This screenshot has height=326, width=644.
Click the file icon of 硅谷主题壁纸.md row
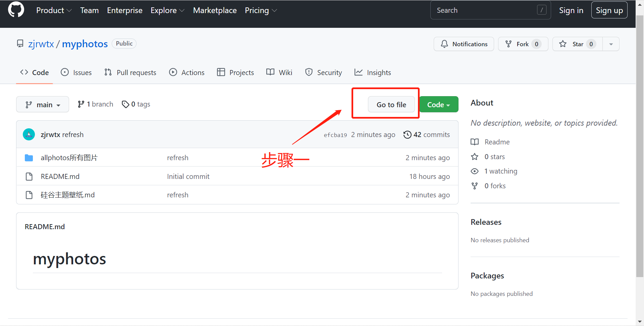[29, 195]
